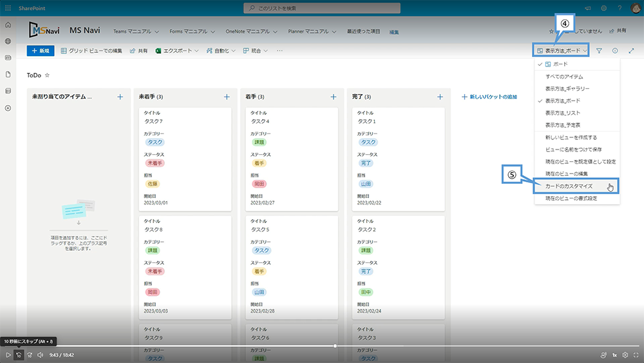This screenshot has width=644, height=363.
Task: Select 表示方法_ギャラリー view
Action: pos(577,88)
